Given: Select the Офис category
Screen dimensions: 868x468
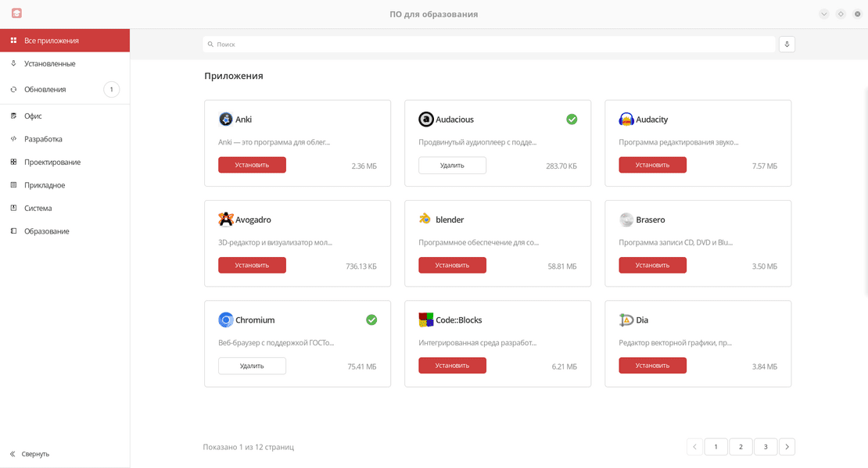Looking at the screenshot, I should pyautogui.click(x=65, y=116).
